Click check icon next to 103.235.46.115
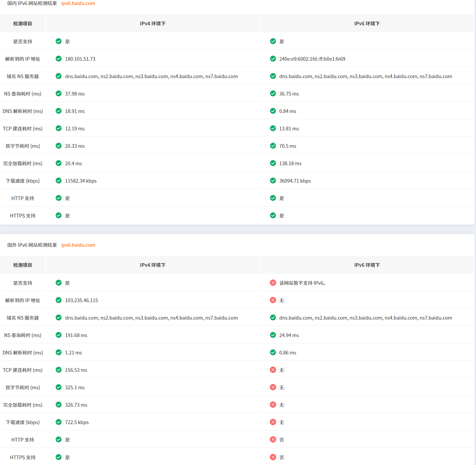The width and height of the screenshot is (476, 465). (59, 300)
